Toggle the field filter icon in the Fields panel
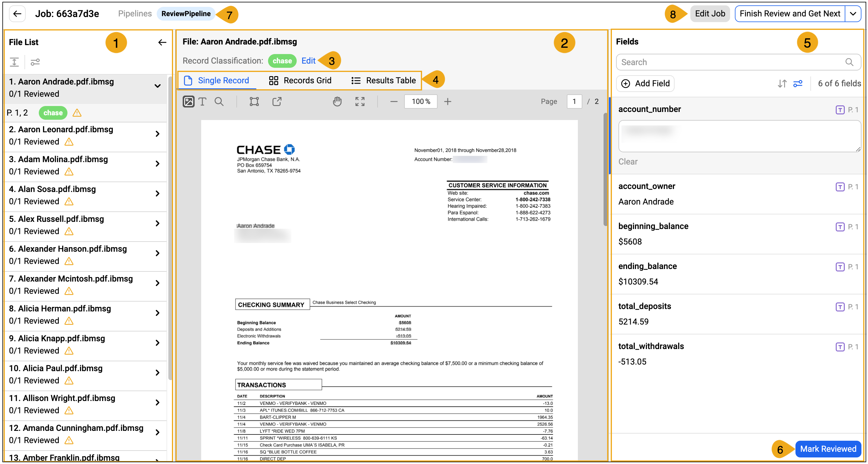 click(798, 83)
